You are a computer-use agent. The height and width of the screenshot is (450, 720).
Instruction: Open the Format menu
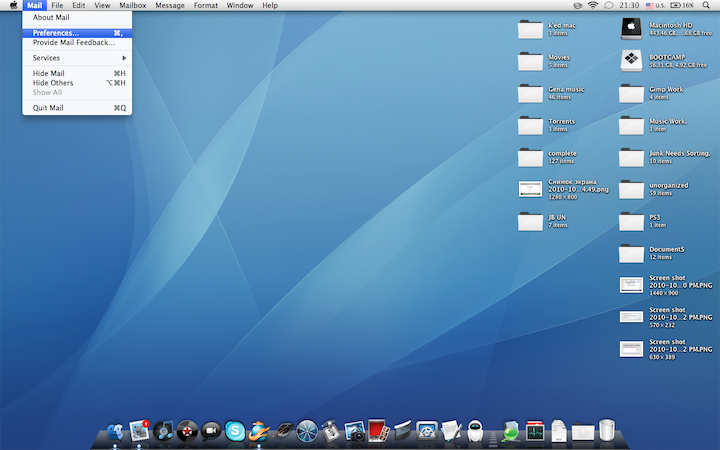coord(205,6)
